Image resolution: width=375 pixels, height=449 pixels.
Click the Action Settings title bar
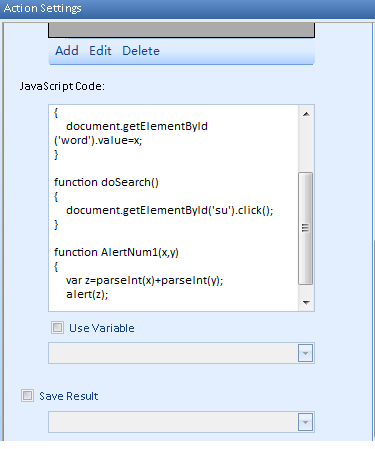[187, 8]
